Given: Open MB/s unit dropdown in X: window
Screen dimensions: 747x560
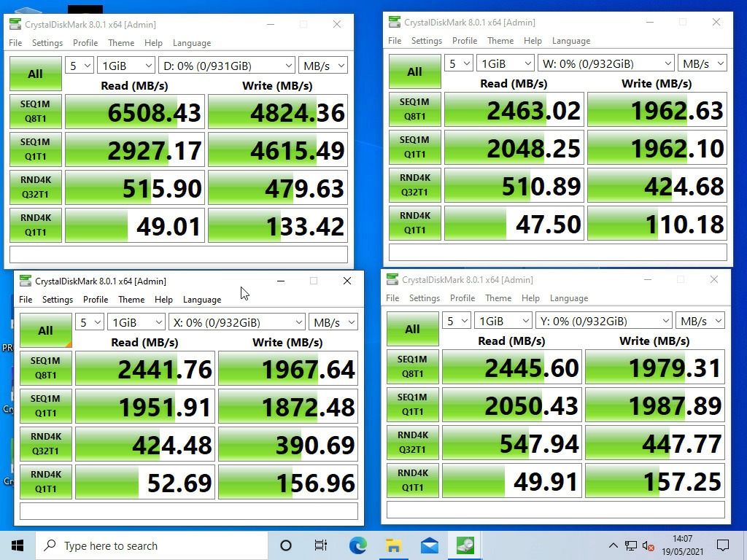Looking at the screenshot, I should (333, 322).
